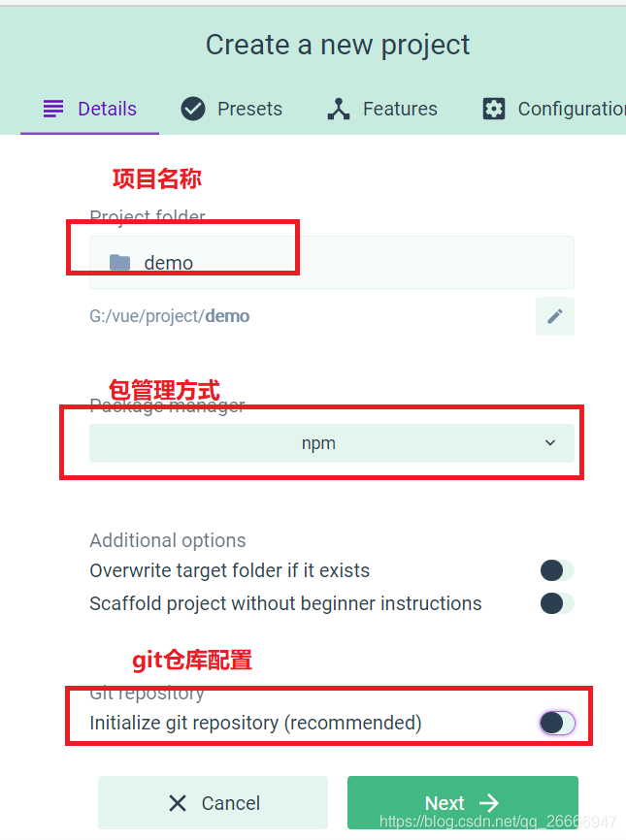Click the package manager chevron arrow
This screenshot has width=626, height=840.
click(x=550, y=442)
